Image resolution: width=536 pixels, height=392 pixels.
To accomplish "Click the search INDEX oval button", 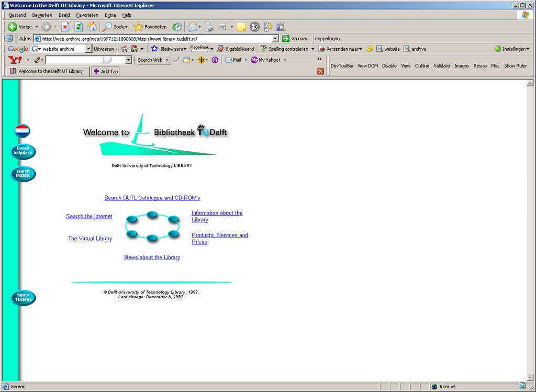I will [23, 174].
